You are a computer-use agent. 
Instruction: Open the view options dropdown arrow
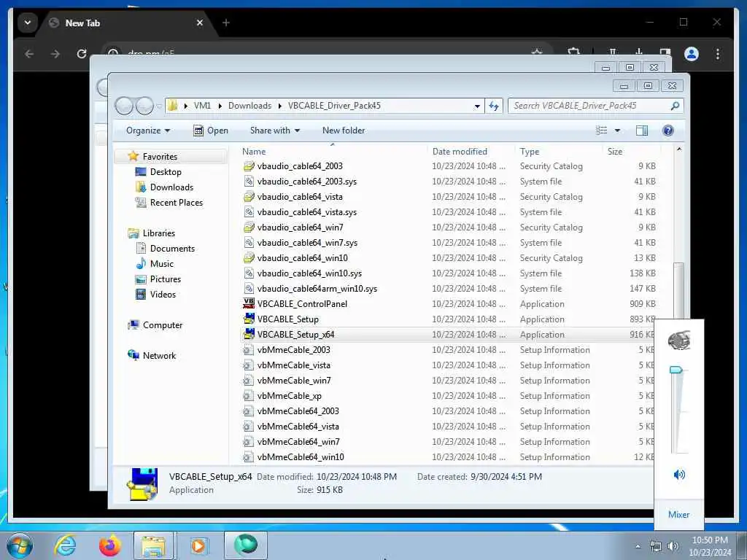(x=617, y=131)
